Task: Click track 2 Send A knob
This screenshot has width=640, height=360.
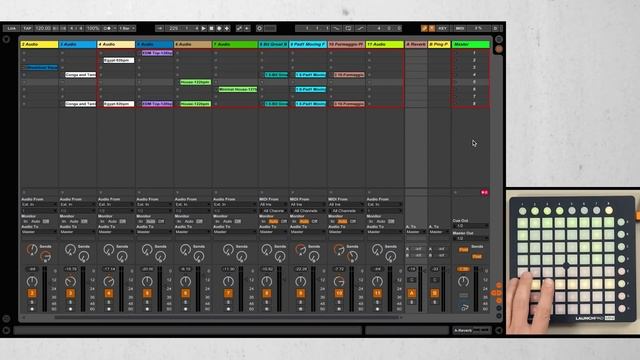Action: (32, 249)
